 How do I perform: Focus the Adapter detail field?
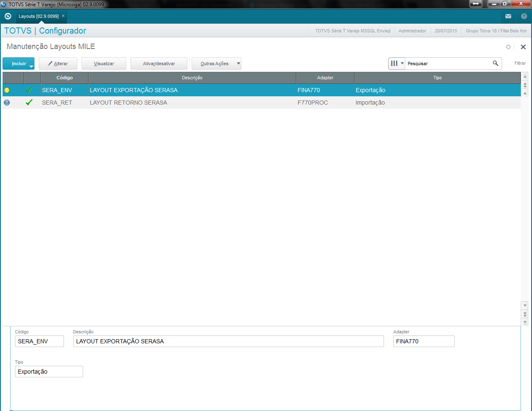tap(424, 341)
